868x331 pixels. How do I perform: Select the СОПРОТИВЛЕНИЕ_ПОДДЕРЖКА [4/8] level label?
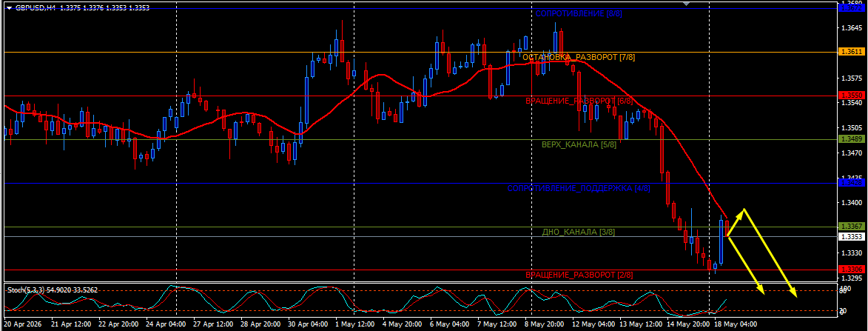(x=579, y=188)
